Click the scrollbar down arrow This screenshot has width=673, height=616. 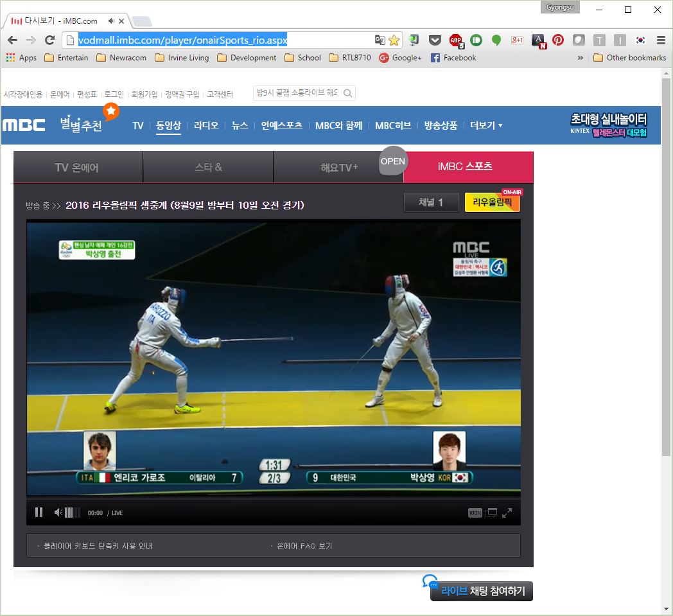666,609
